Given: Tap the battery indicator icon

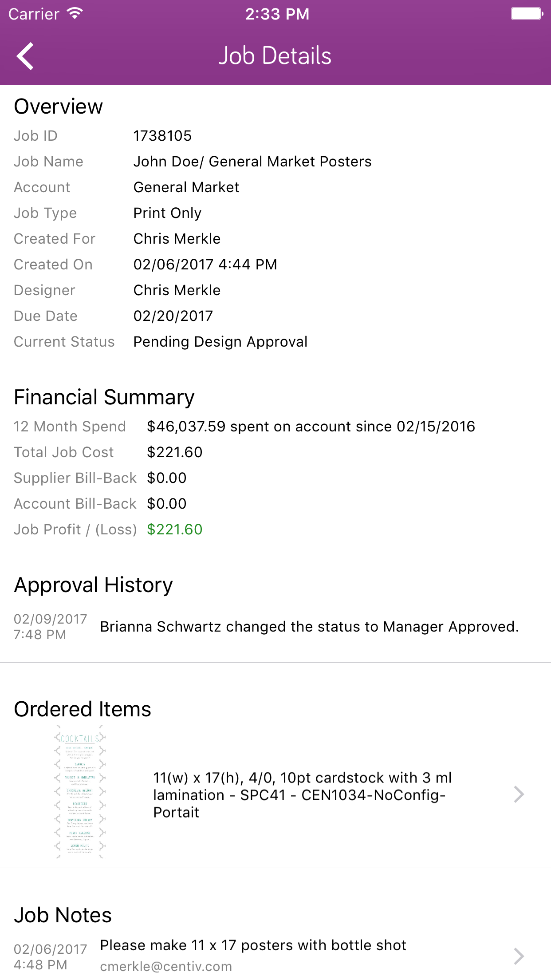Looking at the screenshot, I should tap(527, 14).
